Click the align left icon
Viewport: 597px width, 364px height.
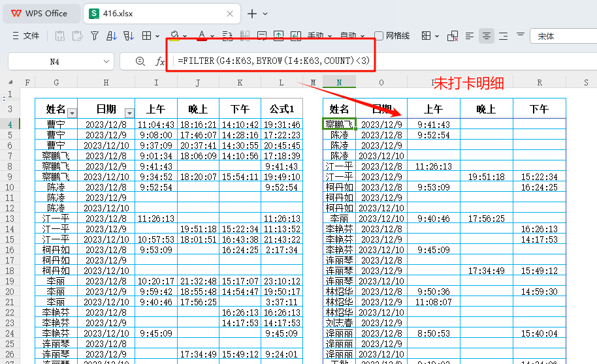point(470,36)
